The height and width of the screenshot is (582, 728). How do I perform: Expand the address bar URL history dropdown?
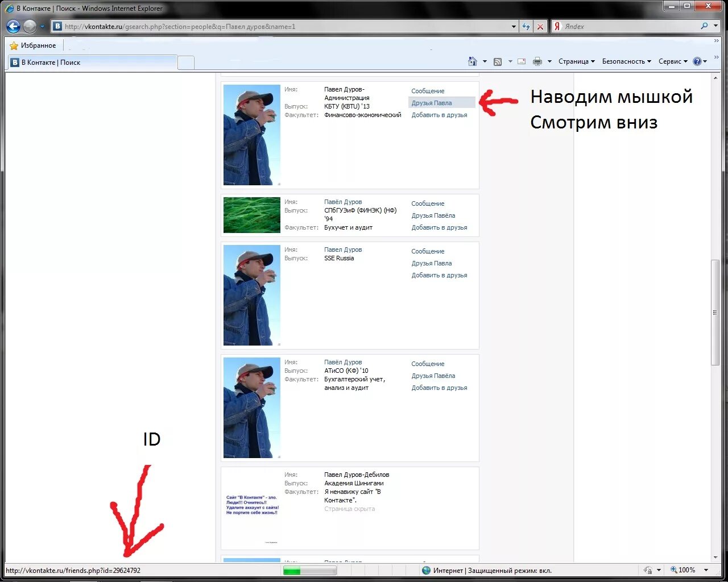[514, 26]
